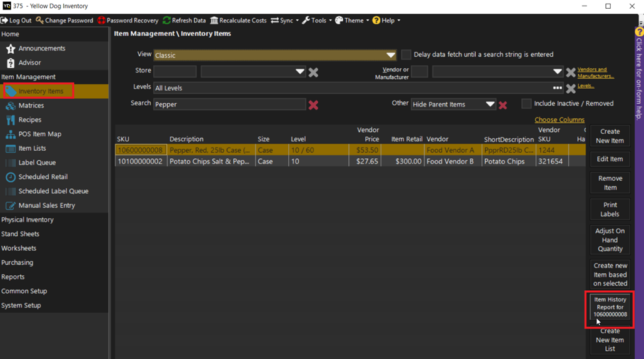Click the Edit Item button
Viewport: 644px width, 359px height.
click(610, 159)
